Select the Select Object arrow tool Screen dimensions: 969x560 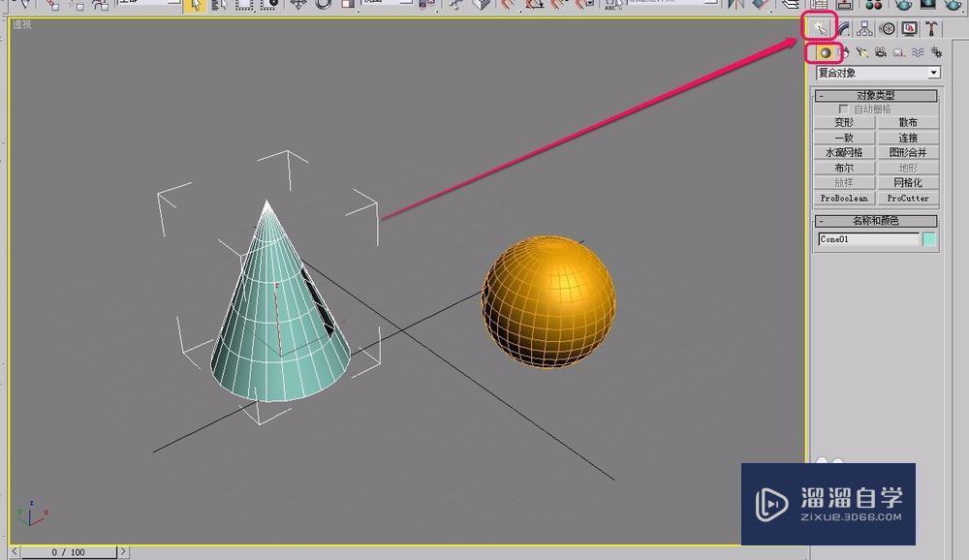pos(195,6)
